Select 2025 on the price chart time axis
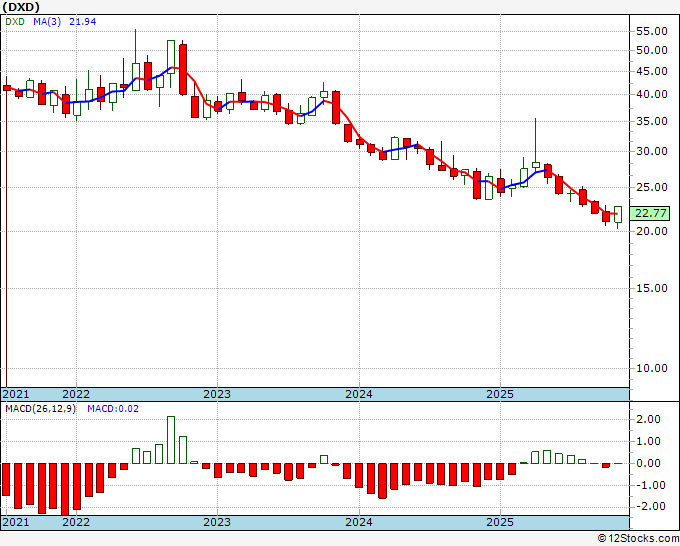680x546 pixels. click(x=500, y=394)
